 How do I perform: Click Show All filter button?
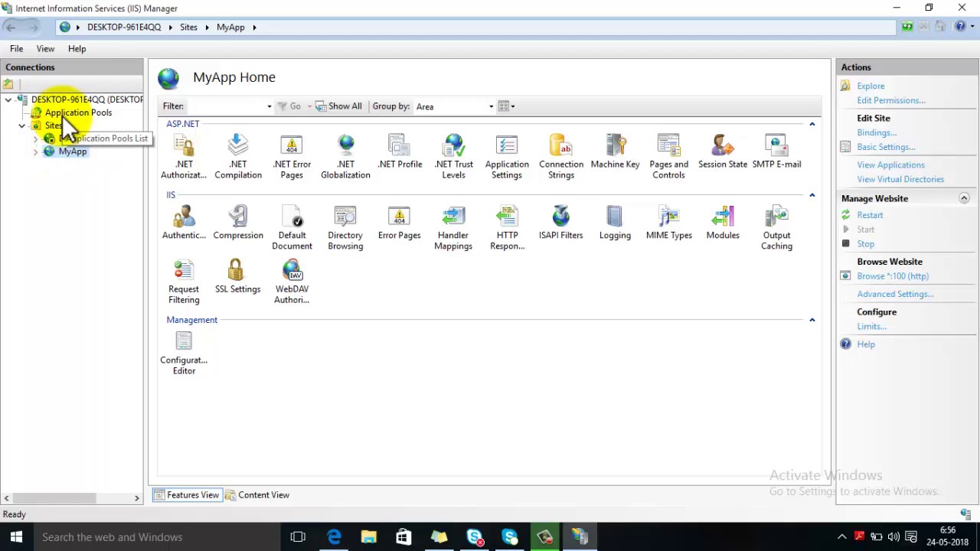338,106
